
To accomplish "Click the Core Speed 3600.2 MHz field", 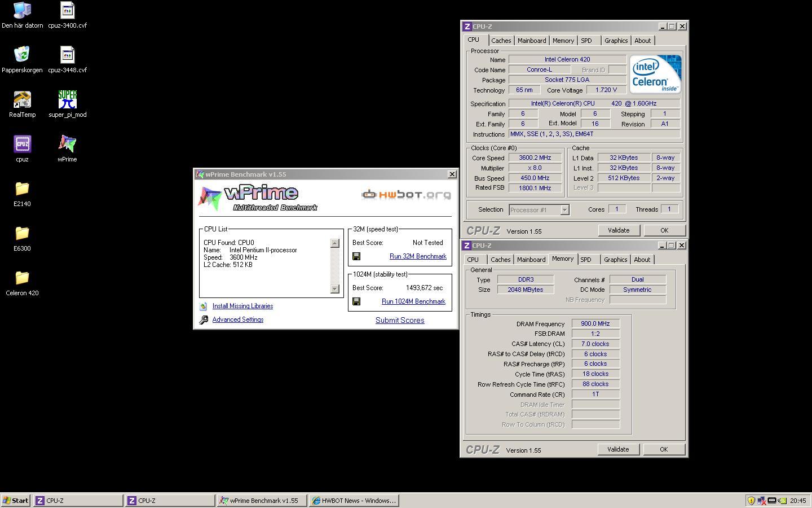I will coord(535,158).
